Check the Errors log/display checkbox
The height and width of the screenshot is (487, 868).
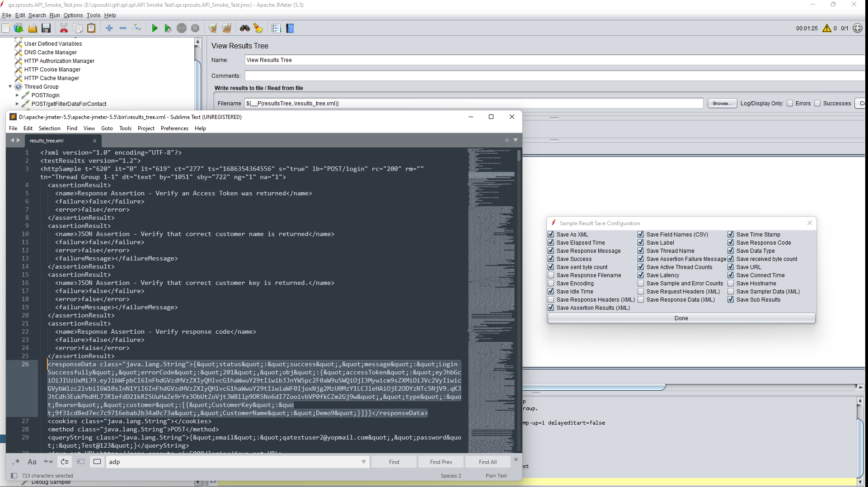coord(790,103)
